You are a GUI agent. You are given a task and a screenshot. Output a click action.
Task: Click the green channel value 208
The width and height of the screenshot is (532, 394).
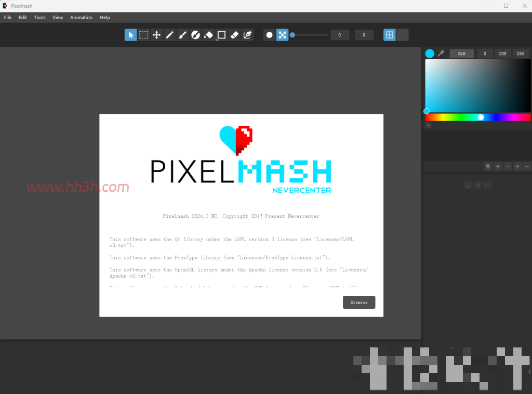(x=503, y=54)
